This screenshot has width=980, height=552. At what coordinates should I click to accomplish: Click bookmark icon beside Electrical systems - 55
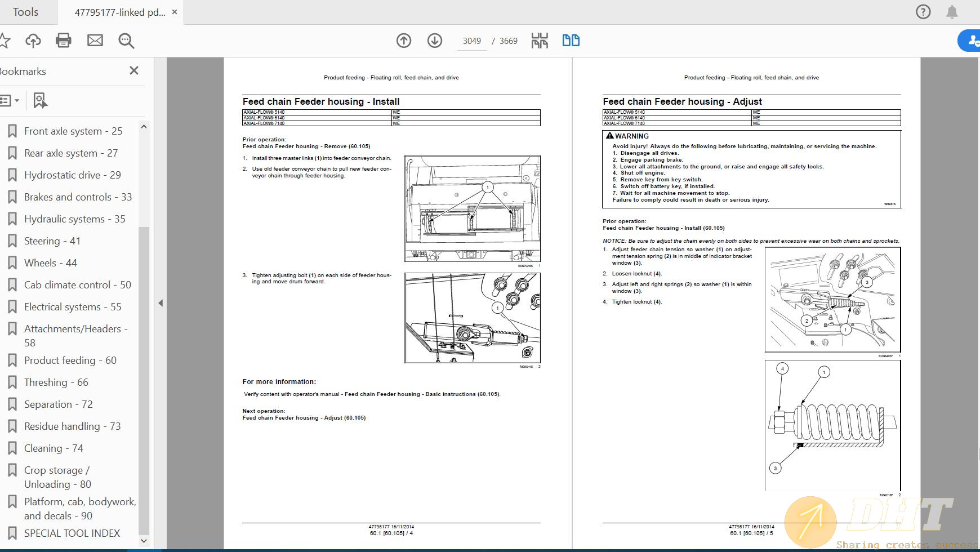pyautogui.click(x=12, y=307)
